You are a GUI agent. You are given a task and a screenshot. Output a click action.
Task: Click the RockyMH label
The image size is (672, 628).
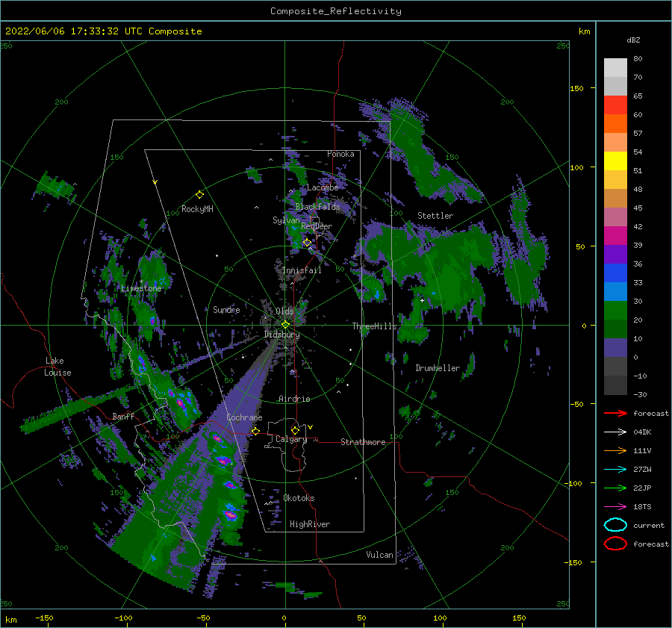(197, 209)
